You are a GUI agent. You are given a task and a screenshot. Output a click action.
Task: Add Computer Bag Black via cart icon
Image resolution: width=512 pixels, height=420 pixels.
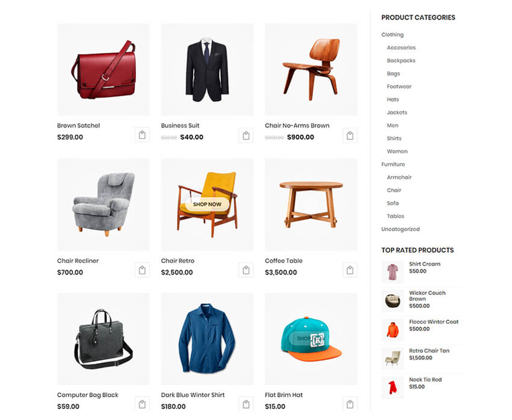pos(142,404)
